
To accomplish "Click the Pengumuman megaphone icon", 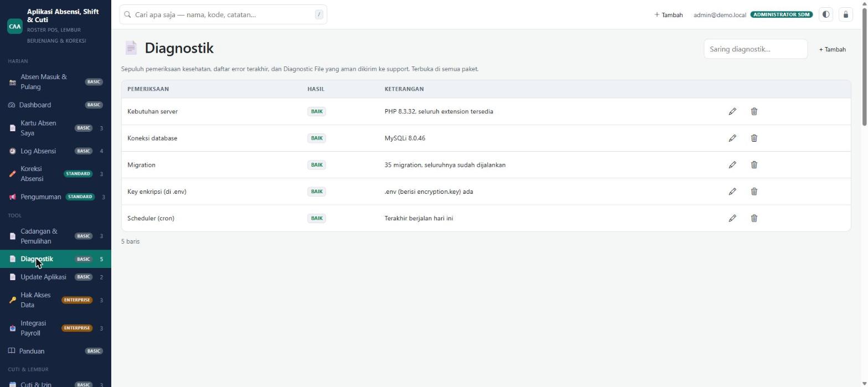I will pyautogui.click(x=13, y=197).
